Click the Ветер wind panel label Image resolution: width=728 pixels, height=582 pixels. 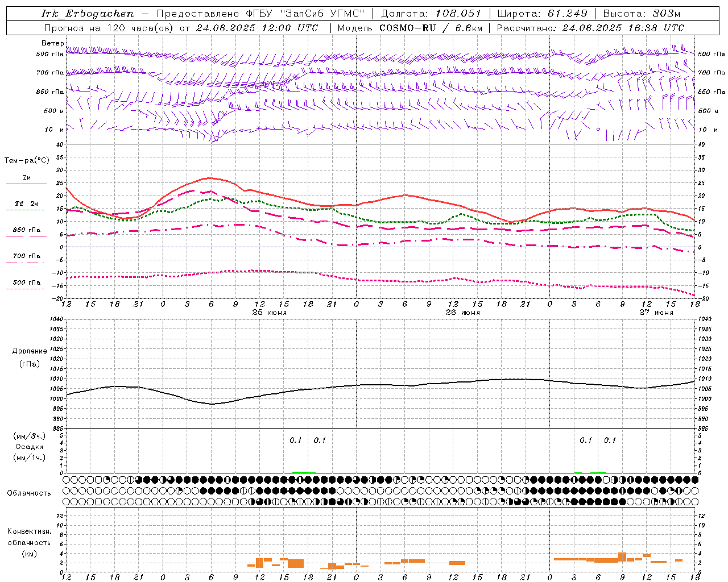(53, 43)
